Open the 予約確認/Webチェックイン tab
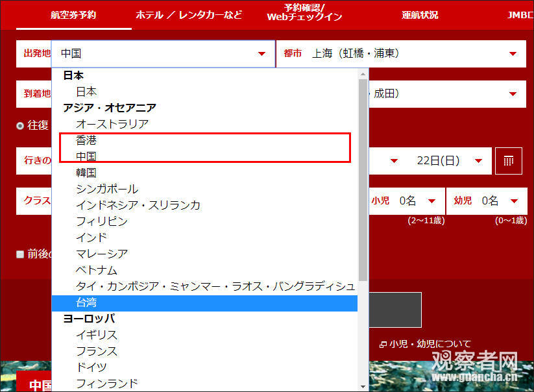 pos(304,12)
